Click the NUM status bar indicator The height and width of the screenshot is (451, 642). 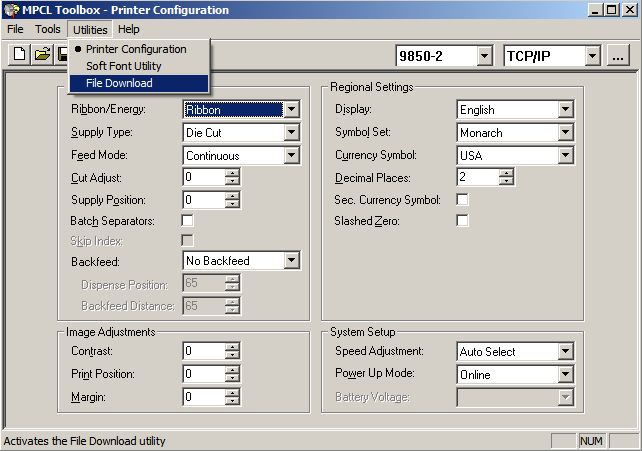tap(591, 441)
